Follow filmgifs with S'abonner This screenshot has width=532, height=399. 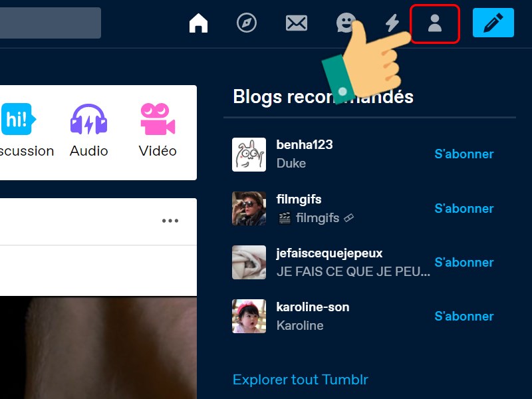[x=464, y=208]
